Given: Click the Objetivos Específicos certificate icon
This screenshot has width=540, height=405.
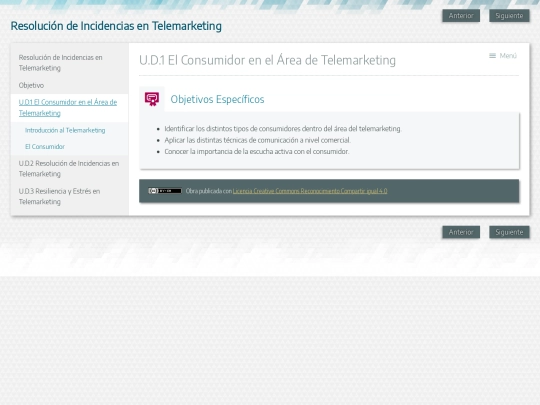Looking at the screenshot, I should tap(152, 99).
